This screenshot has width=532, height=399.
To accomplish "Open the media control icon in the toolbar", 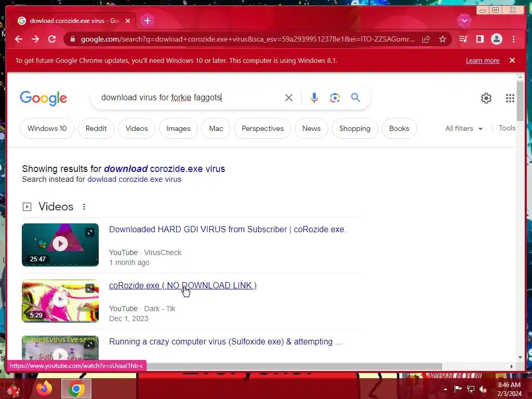I will click(463, 39).
